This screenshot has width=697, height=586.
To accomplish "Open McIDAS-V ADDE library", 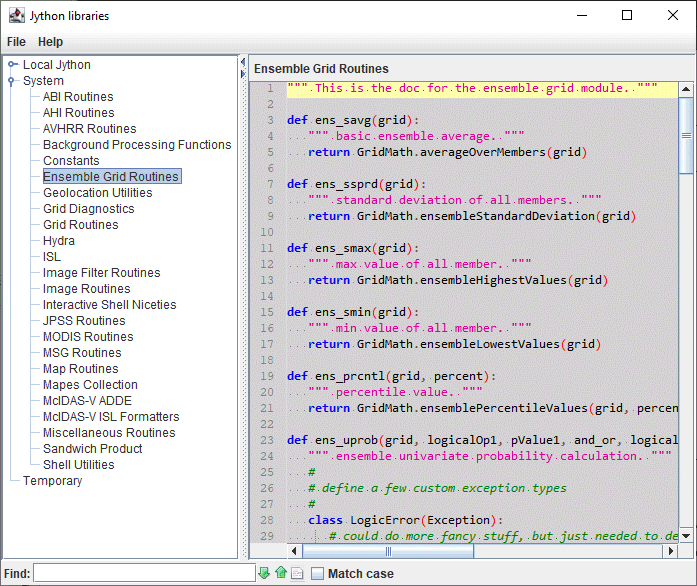I will click(87, 401).
